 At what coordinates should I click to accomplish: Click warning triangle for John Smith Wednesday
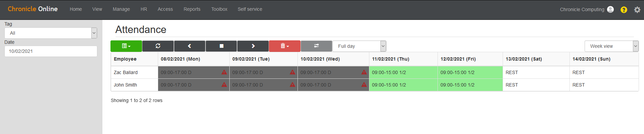364,85
